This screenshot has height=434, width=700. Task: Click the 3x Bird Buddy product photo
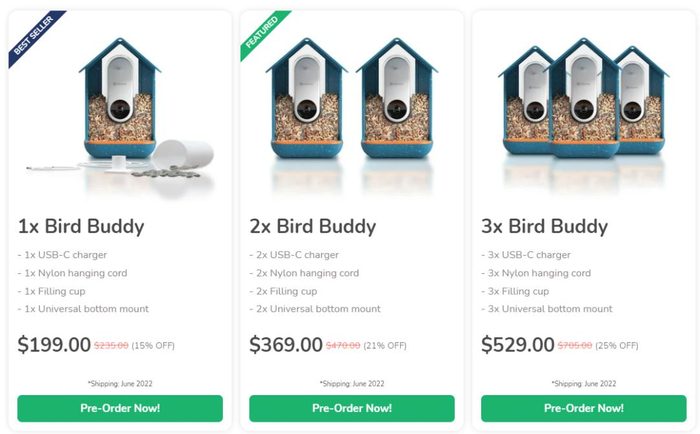[583, 100]
